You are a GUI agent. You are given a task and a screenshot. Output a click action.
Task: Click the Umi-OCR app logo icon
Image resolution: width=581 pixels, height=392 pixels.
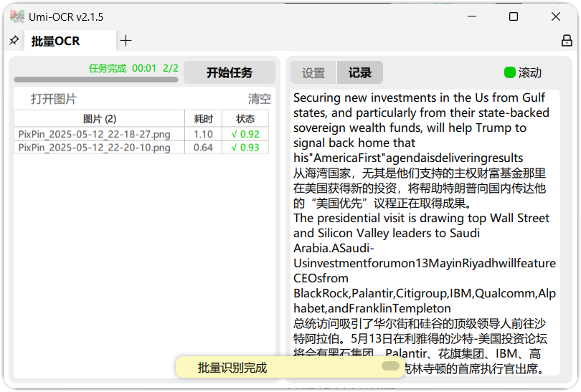17,16
